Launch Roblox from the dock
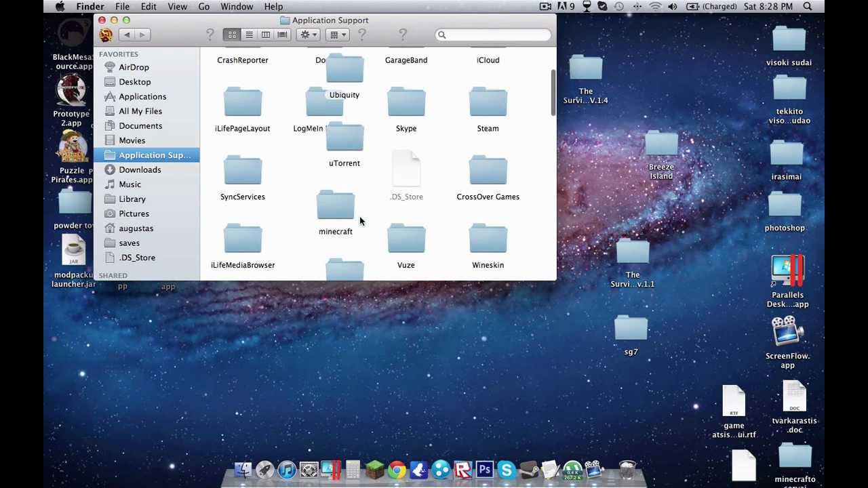 click(462, 469)
